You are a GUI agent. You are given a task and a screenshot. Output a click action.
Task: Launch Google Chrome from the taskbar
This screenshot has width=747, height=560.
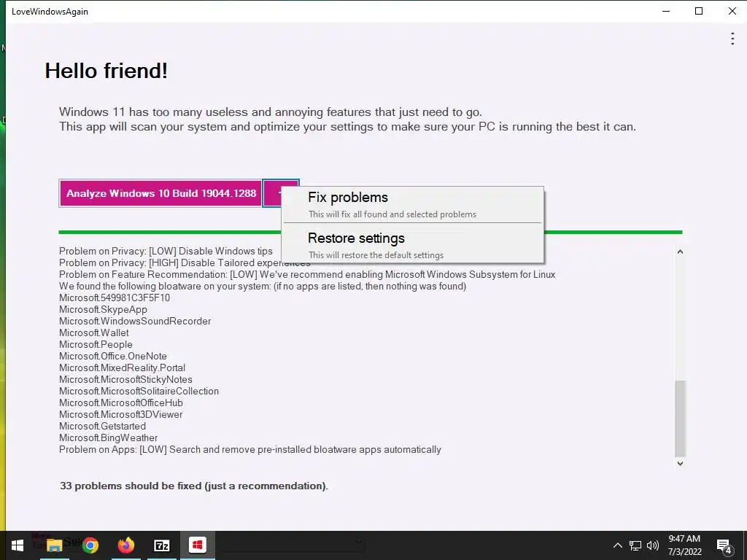click(x=90, y=545)
